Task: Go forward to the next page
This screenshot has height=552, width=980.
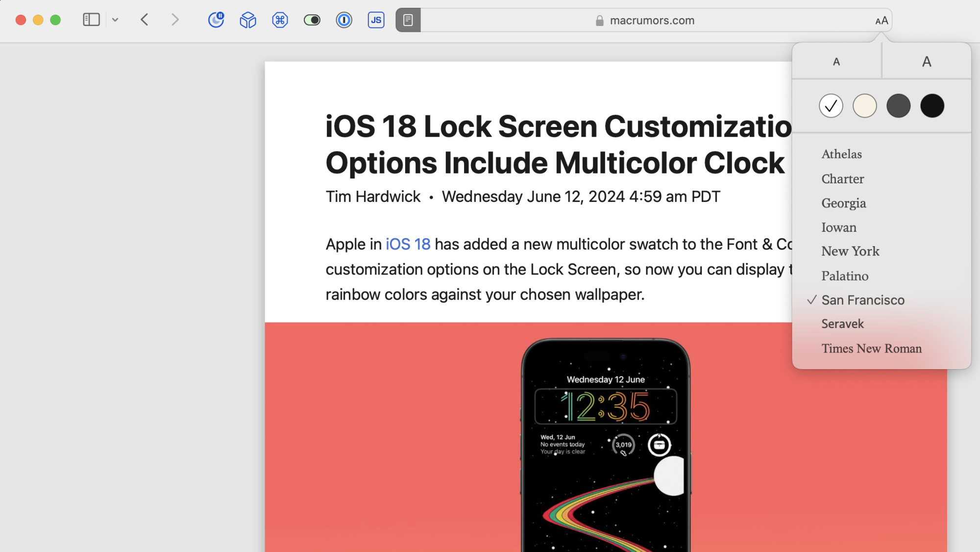Action: tap(175, 20)
